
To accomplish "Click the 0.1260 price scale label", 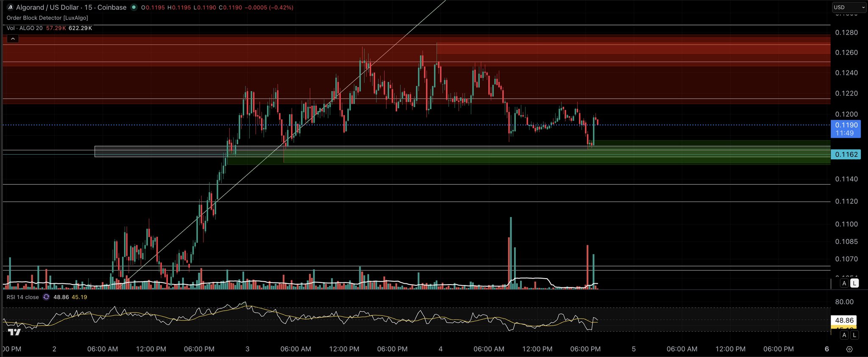I will point(846,53).
